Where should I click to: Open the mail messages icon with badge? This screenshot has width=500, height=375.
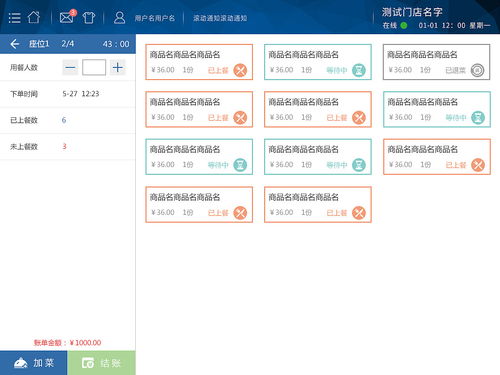(x=68, y=17)
